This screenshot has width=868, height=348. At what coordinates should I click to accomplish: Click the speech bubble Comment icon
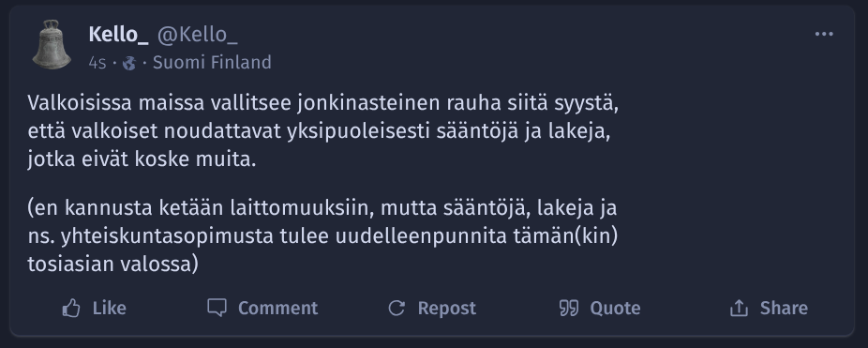coord(217,308)
